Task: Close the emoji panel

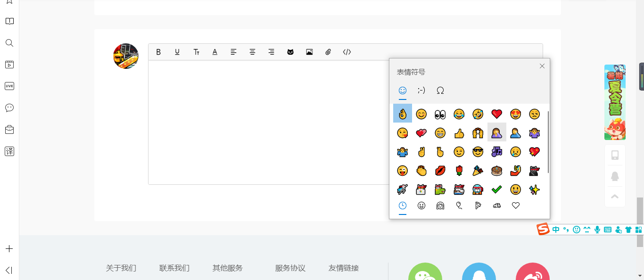Action: click(542, 66)
